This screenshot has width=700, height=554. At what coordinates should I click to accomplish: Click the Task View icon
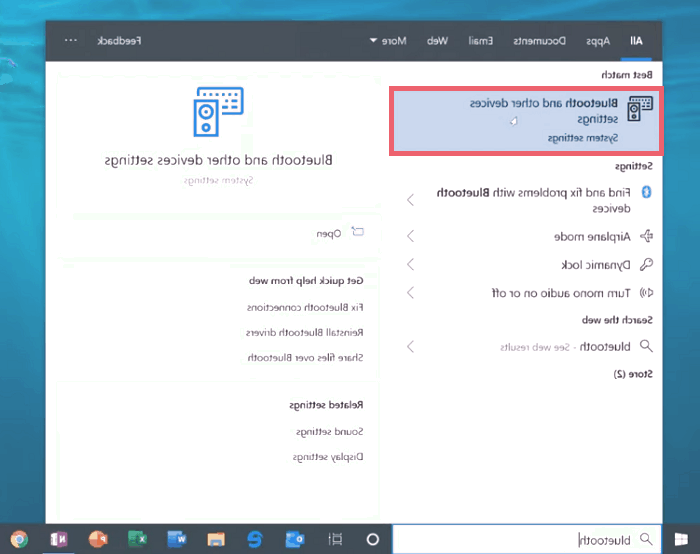click(336, 539)
